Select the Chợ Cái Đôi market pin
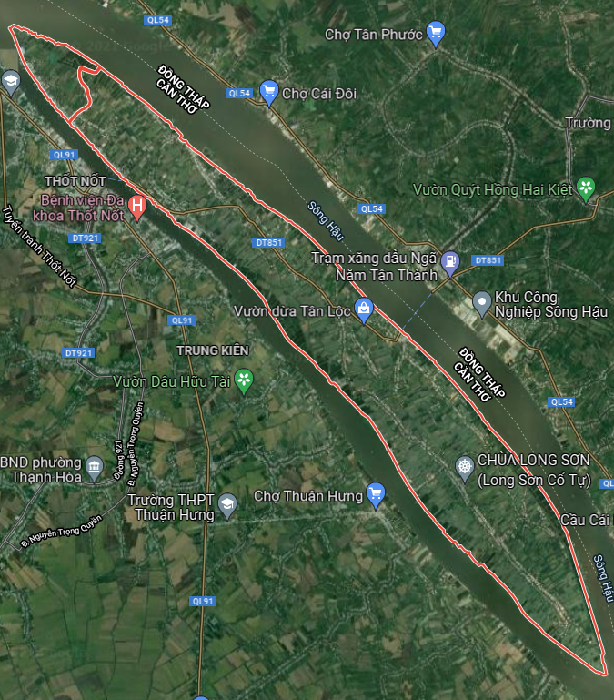 point(269,93)
